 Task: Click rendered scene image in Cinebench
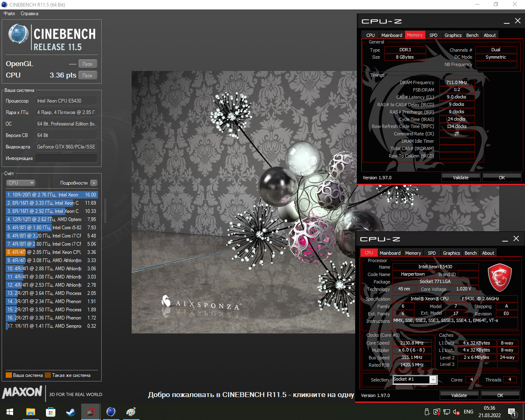pyautogui.click(x=244, y=202)
